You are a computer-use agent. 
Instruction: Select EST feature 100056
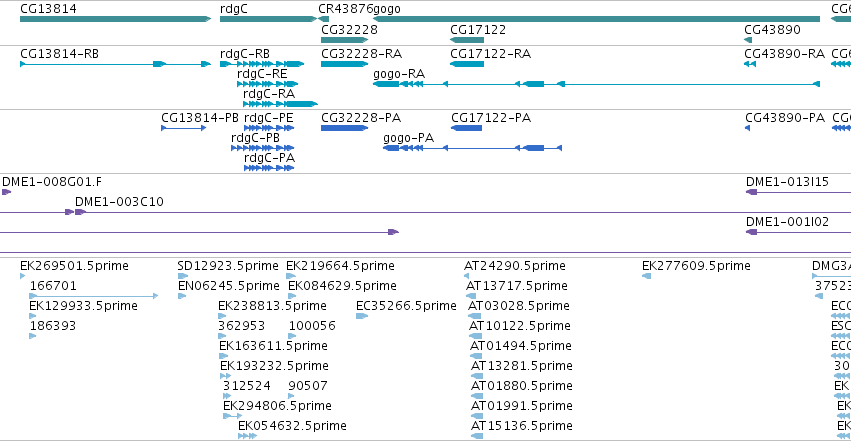pyautogui.click(x=292, y=336)
